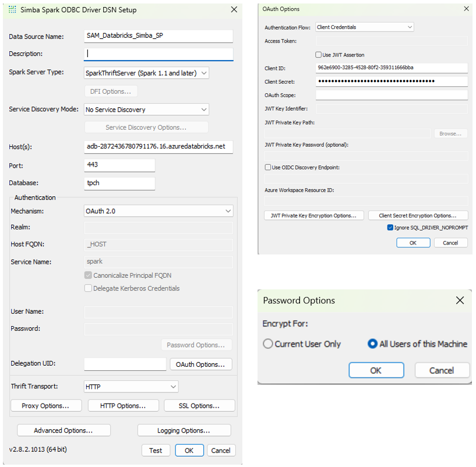Expand the Authentication Mechanism dropdown

(x=158, y=211)
